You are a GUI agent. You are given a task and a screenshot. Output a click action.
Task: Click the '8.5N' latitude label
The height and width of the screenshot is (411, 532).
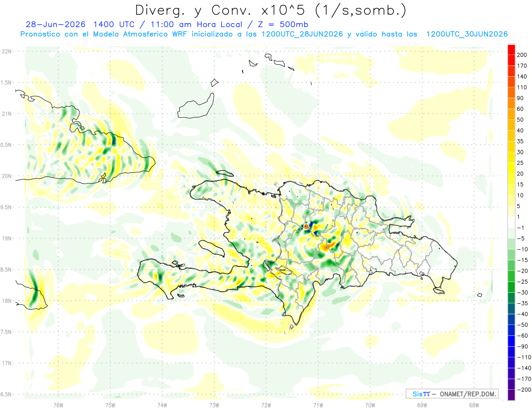tap(6, 270)
